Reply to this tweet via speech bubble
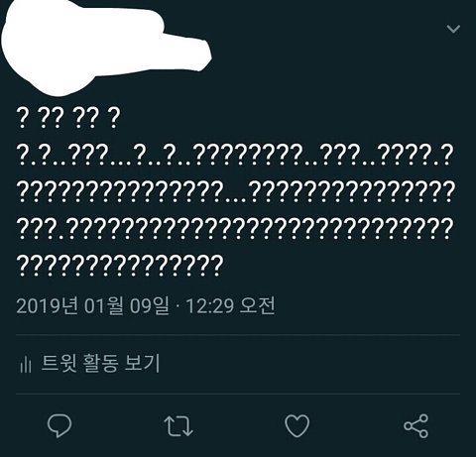This screenshot has height=457, width=476. point(59,425)
